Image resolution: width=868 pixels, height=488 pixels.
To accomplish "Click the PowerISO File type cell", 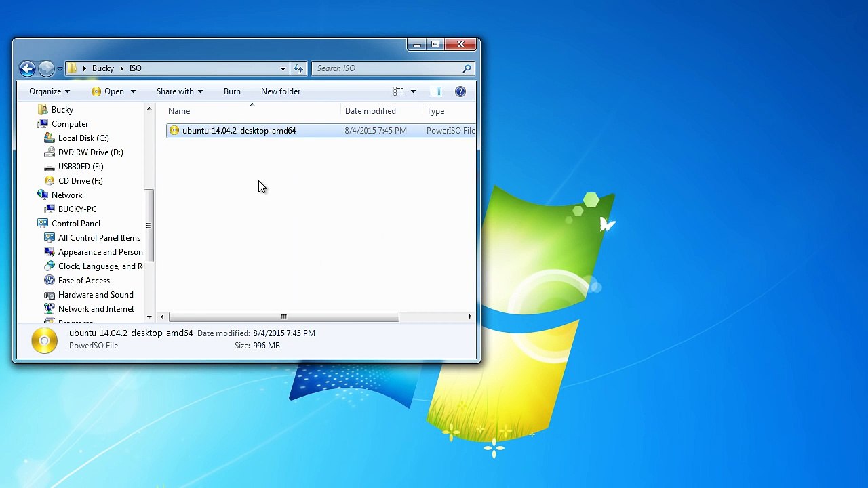I will pos(451,131).
